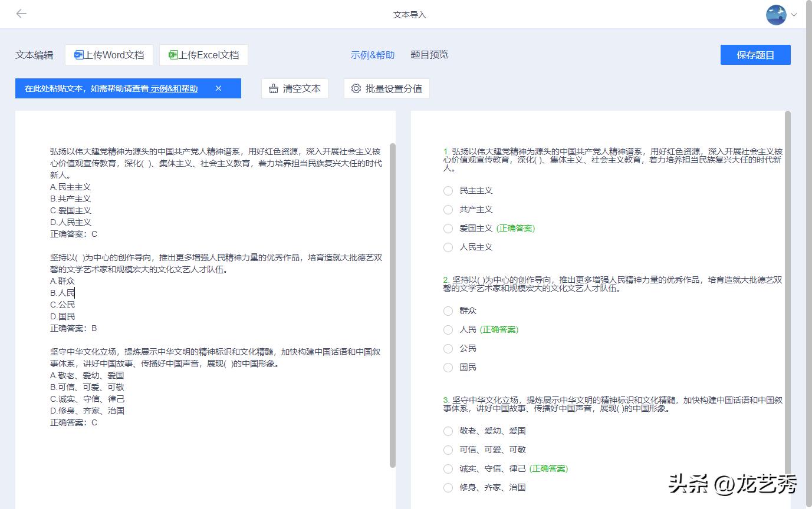Click the 上传Word文档 button
Image resolution: width=812 pixels, height=509 pixels.
109,54
